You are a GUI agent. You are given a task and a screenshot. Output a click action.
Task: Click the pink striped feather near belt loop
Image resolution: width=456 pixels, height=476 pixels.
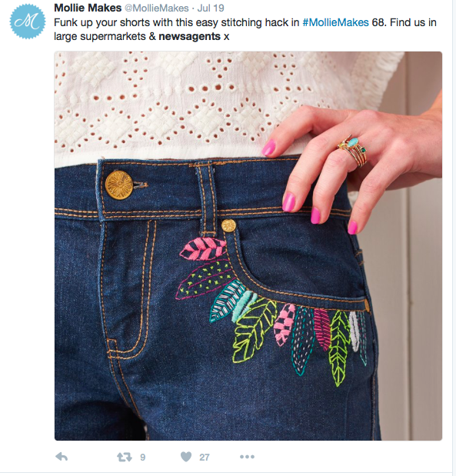click(203, 249)
